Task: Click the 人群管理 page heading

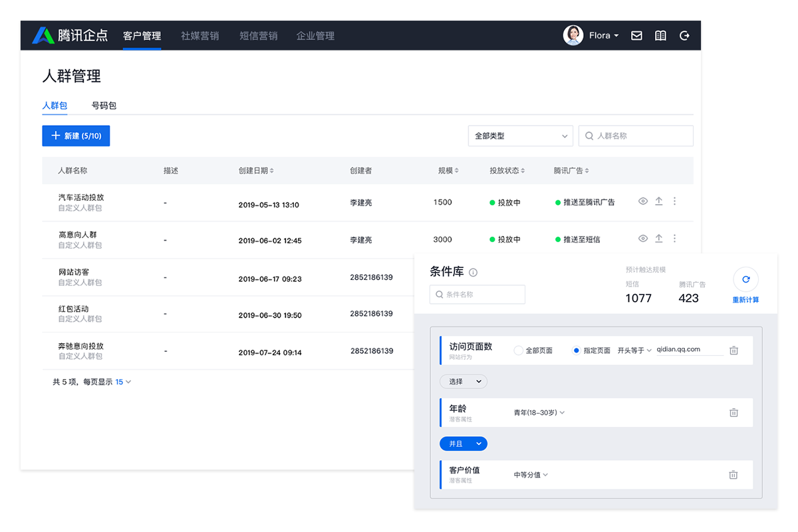Action: 72,76
